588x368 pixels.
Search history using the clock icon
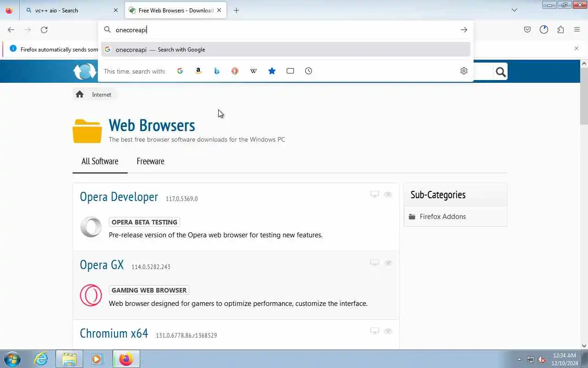click(309, 71)
